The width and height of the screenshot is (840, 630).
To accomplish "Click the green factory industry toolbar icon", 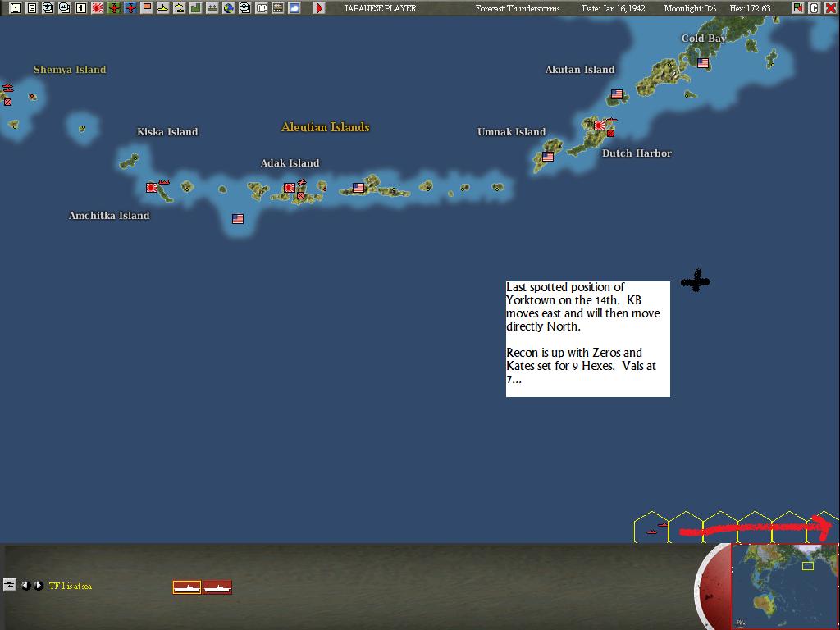I will [x=195, y=8].
